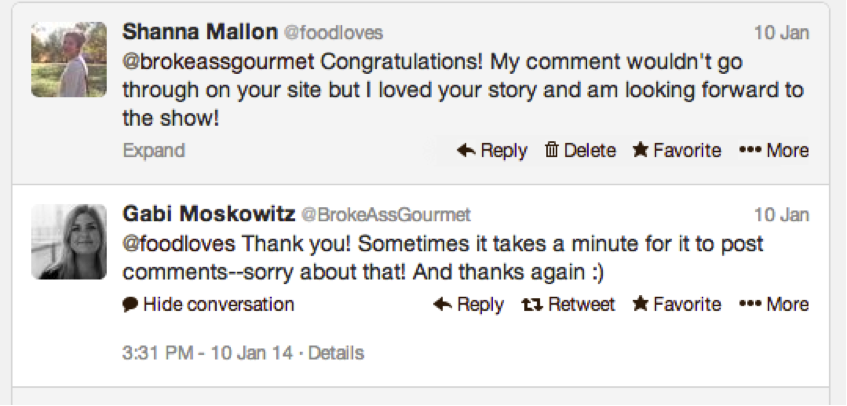The width and height of the screenshot is (847, 406).
Task: Reply to Shanna Mallon's tweet
Action: coord(492,150)
